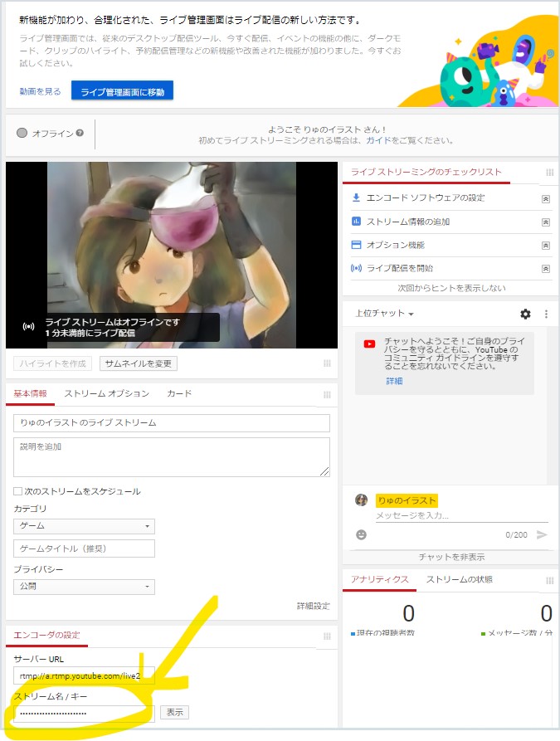Click the 動画を見る link
Viewport: 560px width, 741px height.
click(40, 91)
